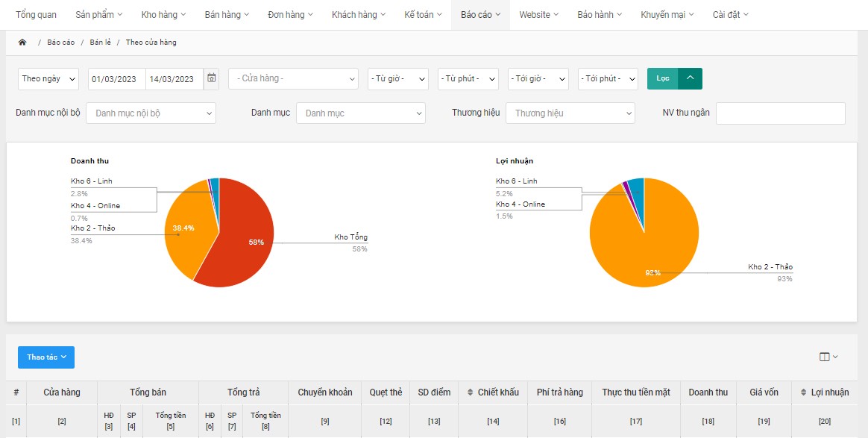Screen dimensions: 868x438
Task: Open the Danh mục nội bộ dropdown
Action: point(151,113)
